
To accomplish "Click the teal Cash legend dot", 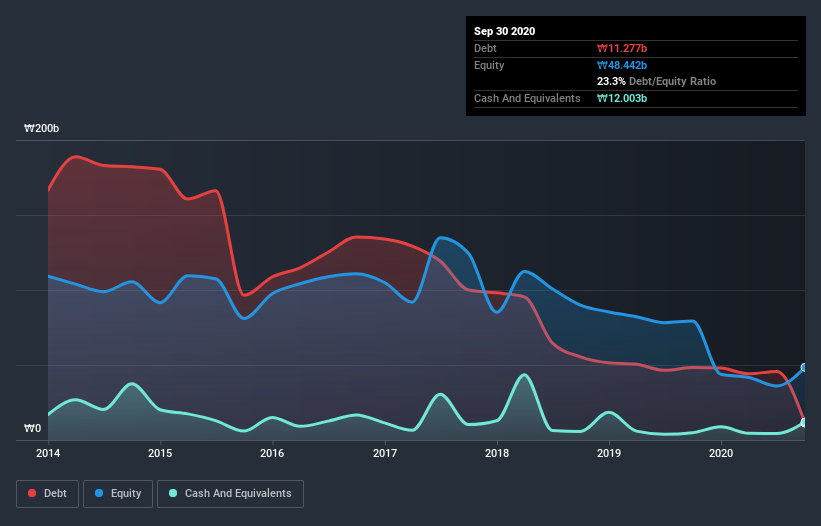I will pyautogui.click(x=173, y=493).
